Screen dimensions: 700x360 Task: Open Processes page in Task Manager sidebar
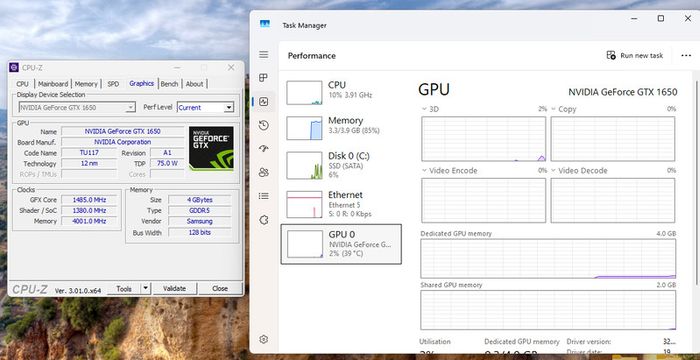264,78
